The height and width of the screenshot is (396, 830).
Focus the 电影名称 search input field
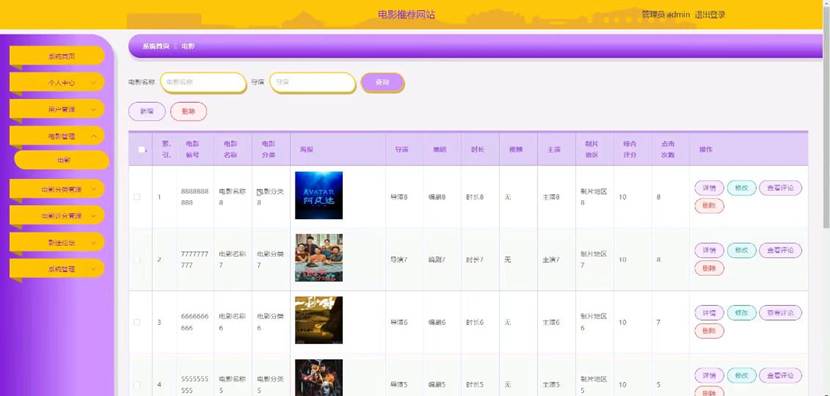coord(203,83)
